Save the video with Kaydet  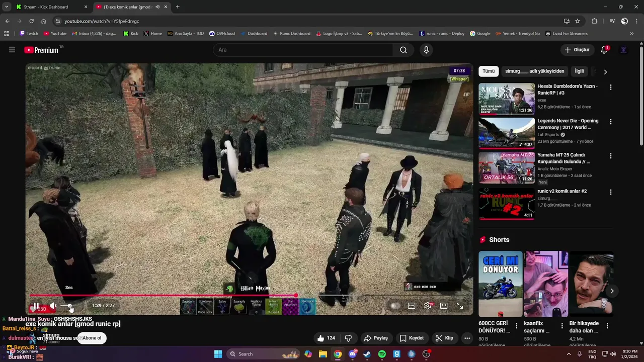[x=412, y=338]
